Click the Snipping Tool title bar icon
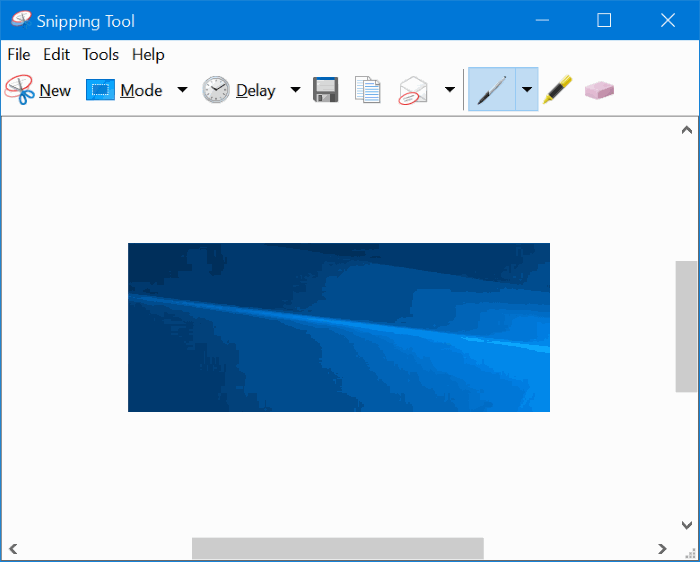The height and width of the screenshot is (562, 700). [21, 20]
